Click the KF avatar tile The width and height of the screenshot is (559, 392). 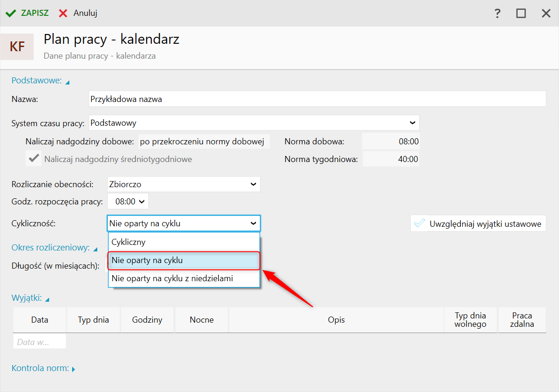click(x=17, y=47)
